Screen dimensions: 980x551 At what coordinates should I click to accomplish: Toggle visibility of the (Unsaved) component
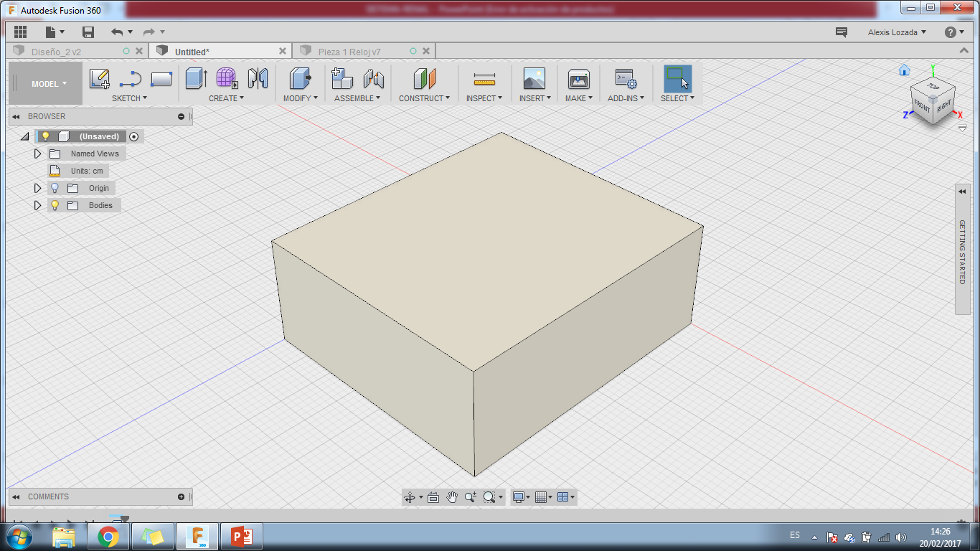pyautogui.click(x=45, y=136)
